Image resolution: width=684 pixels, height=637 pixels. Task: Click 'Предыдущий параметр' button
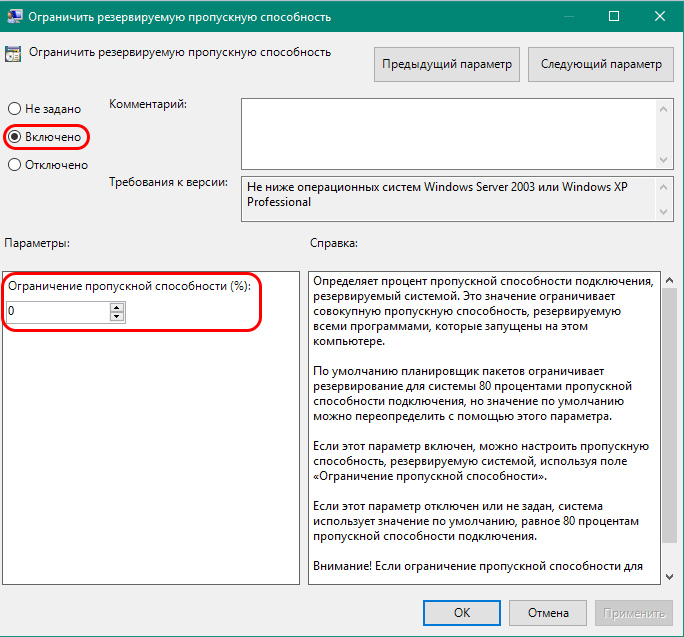pyautogui.click(x=447, y=65)
